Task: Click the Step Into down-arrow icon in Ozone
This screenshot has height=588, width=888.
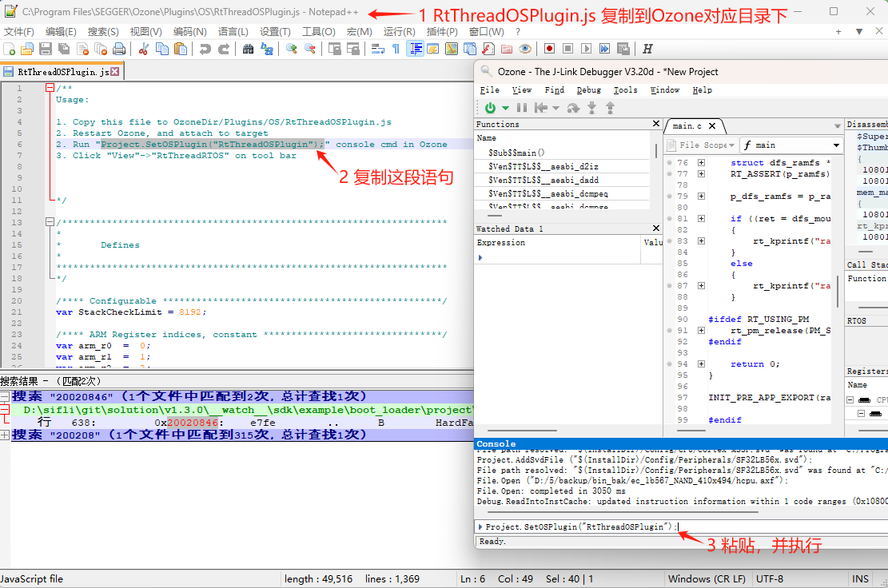Action: click(591, 108)
